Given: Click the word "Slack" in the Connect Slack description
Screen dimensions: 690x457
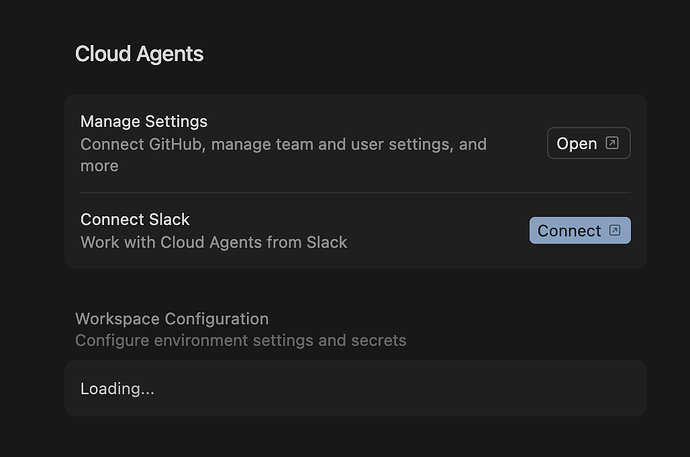Looking at the screenshot, I should point(325,242).
